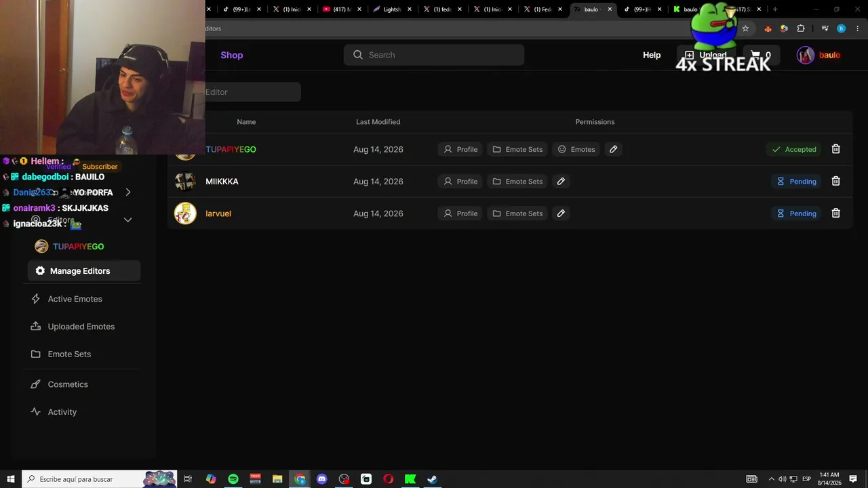
Task: Remove the MIIKKKA editor with its trash icon
Action: (835, 181)
